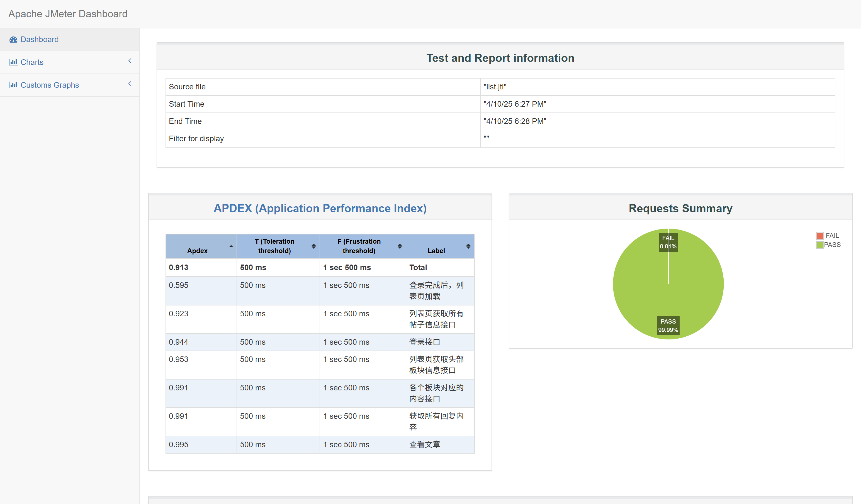Open Customs Graphs sidebar menu
This screenshot has width=861, height=504.
click(50, 85)
